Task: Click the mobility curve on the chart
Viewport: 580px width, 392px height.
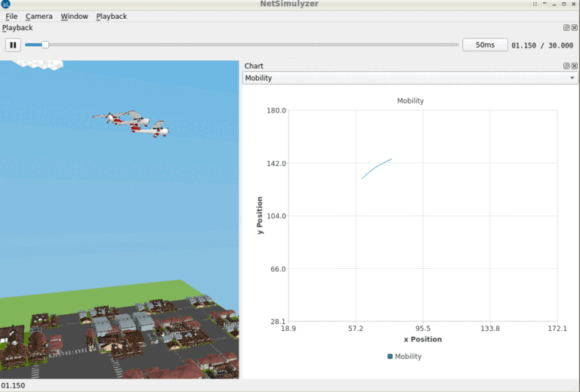Action: pyautogui.click(x=375, y=168)
